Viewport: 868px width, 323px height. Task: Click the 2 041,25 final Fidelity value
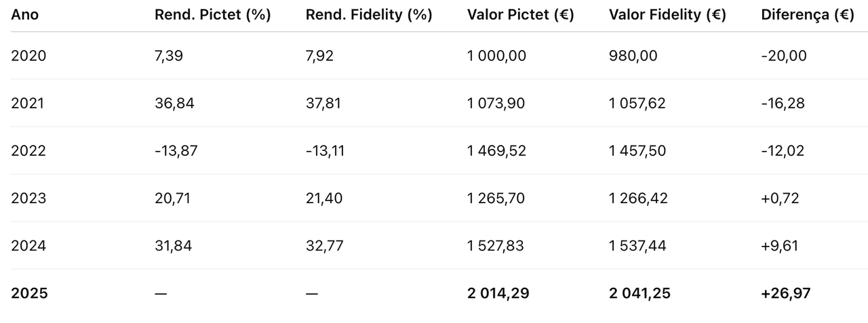pos(639,293)
